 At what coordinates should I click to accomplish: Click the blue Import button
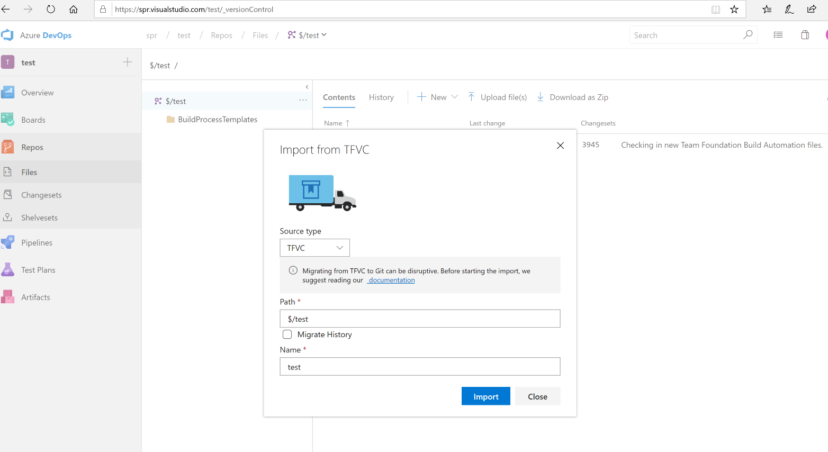(x=485, y=396)
